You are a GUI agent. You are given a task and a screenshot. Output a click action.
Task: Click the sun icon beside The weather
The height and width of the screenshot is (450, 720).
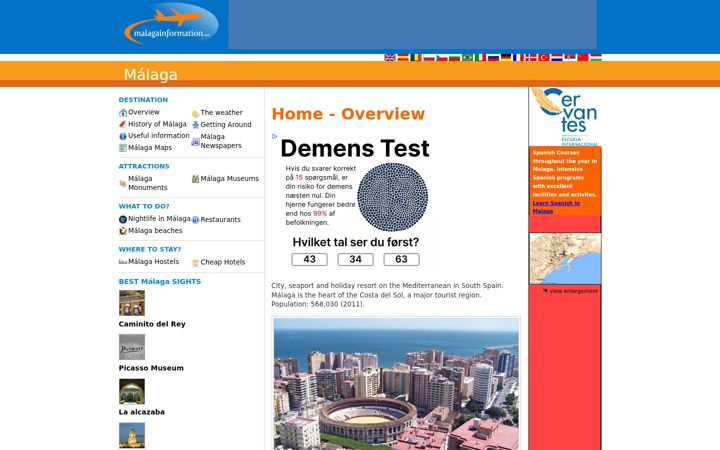tap(195, 113)
